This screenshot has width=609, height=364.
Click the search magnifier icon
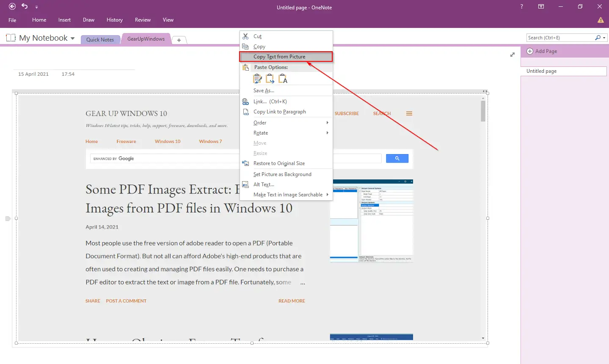tap(598, 38)
